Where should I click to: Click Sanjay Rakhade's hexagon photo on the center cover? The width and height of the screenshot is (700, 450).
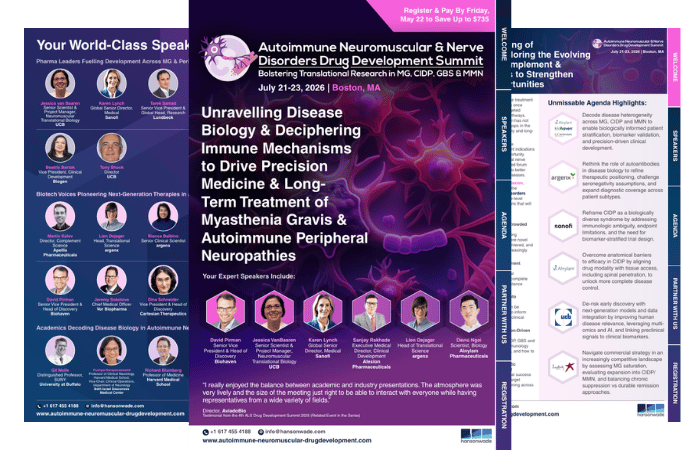(371, 311)
